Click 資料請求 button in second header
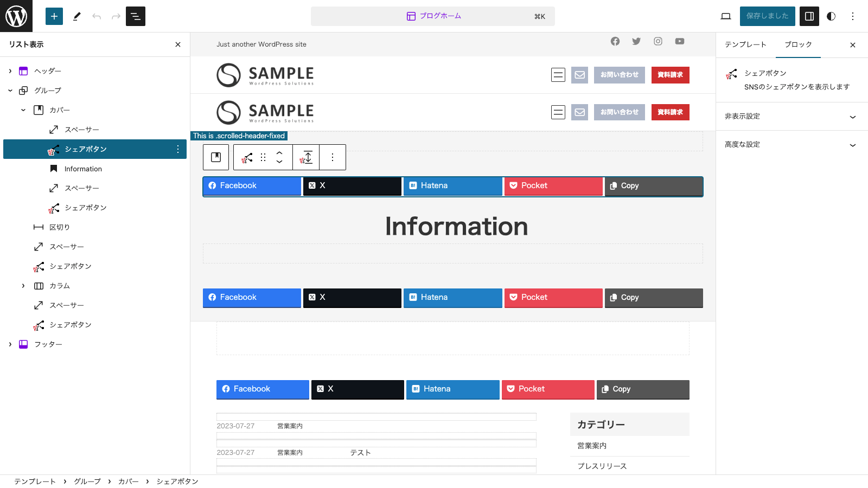Image resolution: width=868 pixels, height=488 pixels. pos(671,112)
